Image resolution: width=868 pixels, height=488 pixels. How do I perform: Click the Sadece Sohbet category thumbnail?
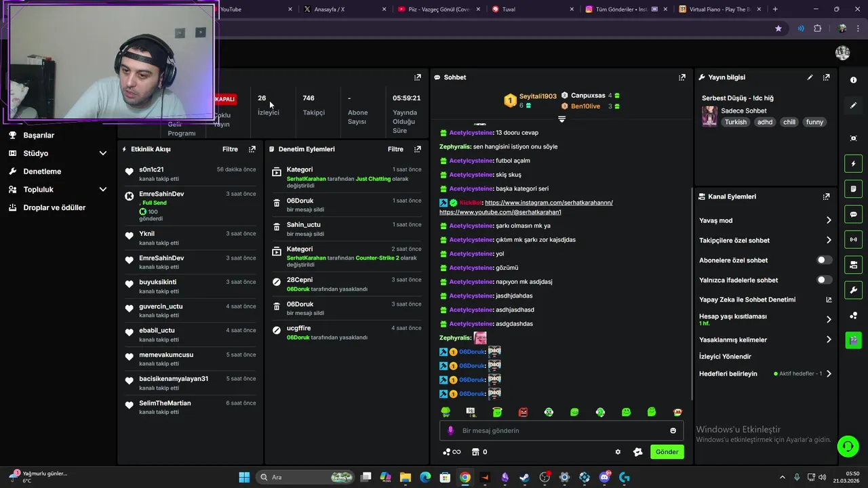[x=709, y=116]
